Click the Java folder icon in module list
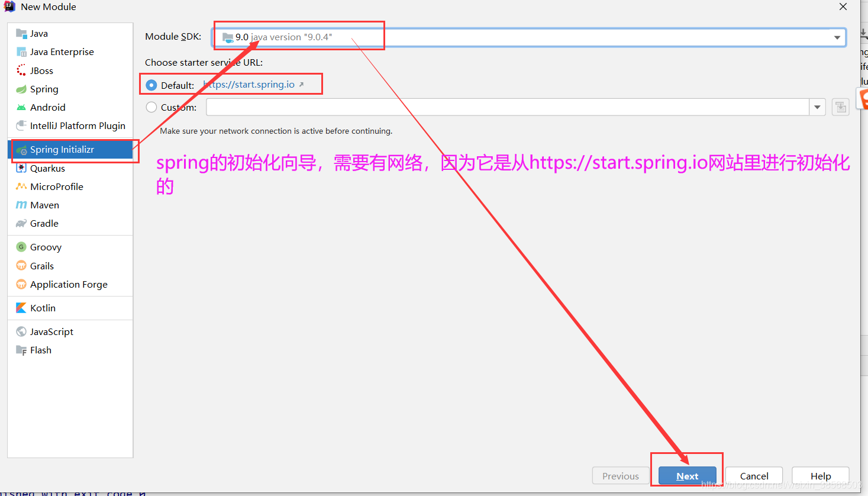The height and width of the screenshot is (496, 868). tap(21, 34)
